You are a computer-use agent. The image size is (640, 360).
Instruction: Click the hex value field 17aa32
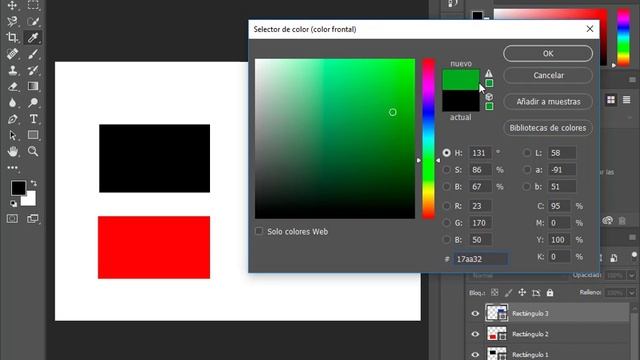[x=481, y=259]
